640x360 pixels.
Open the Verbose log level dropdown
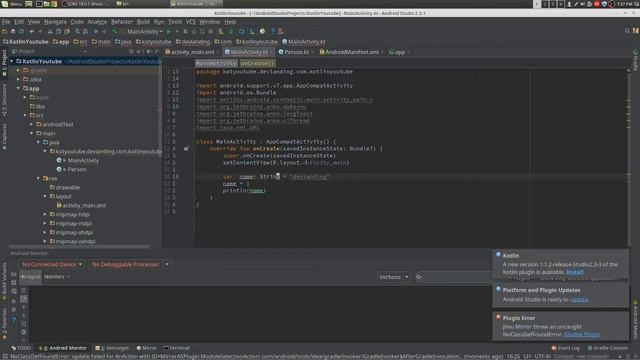(x=393, y=277)
